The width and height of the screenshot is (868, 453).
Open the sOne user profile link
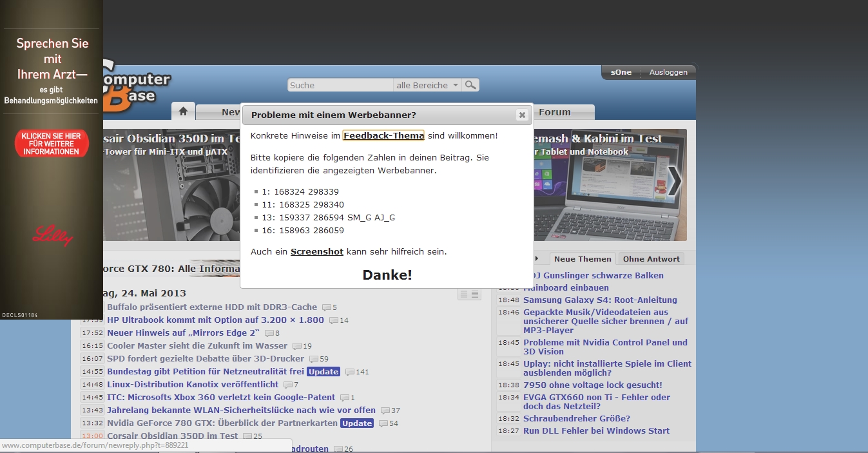[621, 72]
